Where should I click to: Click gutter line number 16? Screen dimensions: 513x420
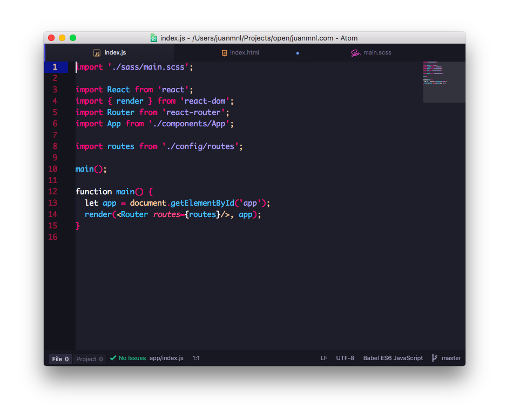click(x=53, y=237)
